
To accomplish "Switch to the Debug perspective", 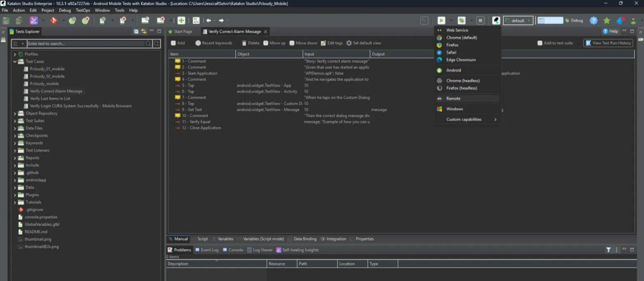I will pyautogui.click(x=574, y=20).
